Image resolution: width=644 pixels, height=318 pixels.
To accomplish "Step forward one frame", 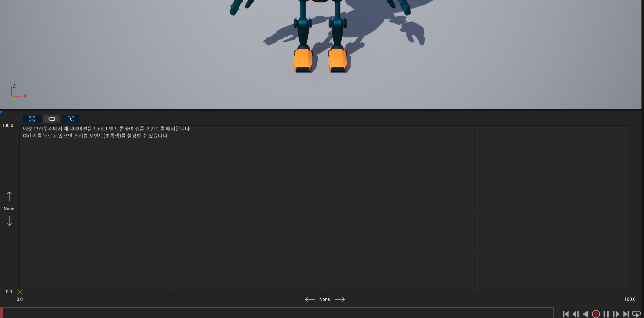I will (x=616, y=314).
